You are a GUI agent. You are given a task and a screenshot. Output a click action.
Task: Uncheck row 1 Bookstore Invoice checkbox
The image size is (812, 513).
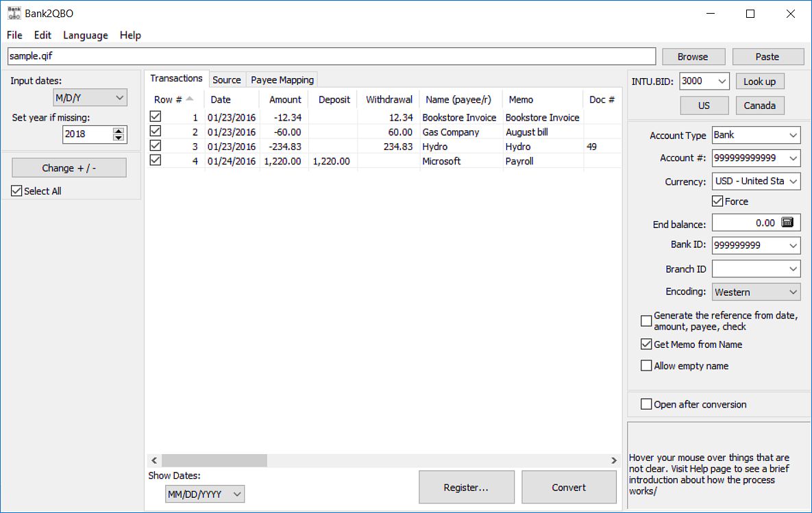(156, 116)
